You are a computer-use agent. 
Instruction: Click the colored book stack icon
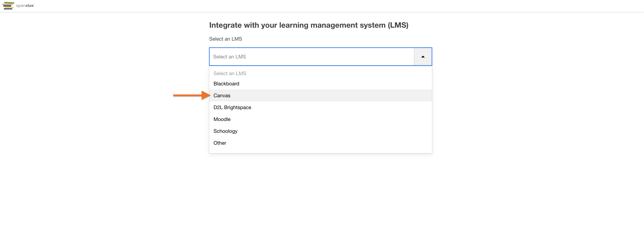8,6
